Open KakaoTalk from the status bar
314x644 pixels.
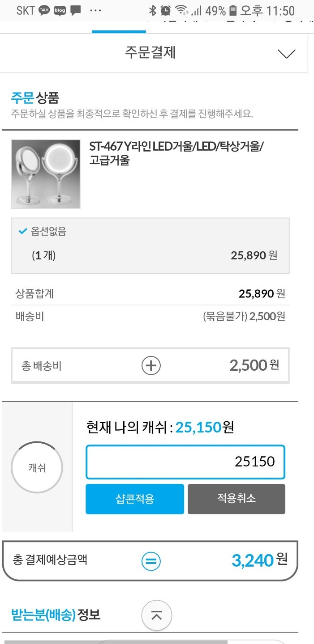pos(43,10)
